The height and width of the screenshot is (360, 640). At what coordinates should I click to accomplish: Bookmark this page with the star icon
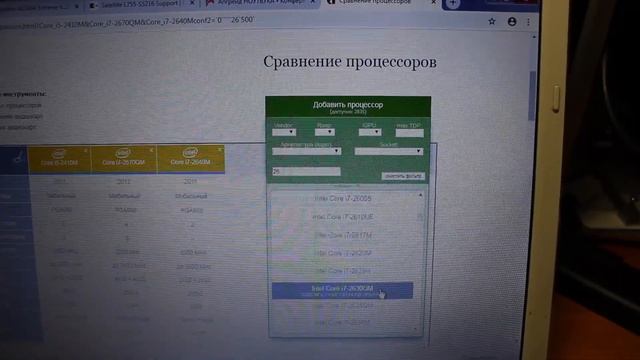[x=492, y=22]
